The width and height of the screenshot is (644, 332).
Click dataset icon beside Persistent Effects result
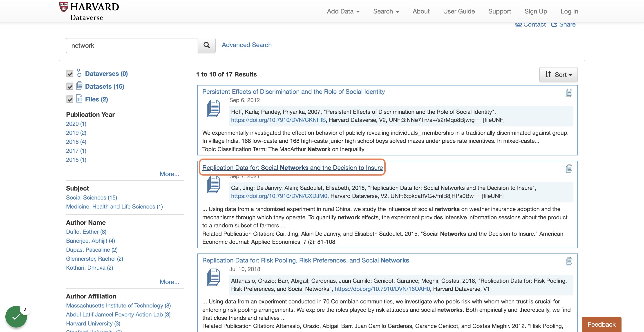click(213, 108)
